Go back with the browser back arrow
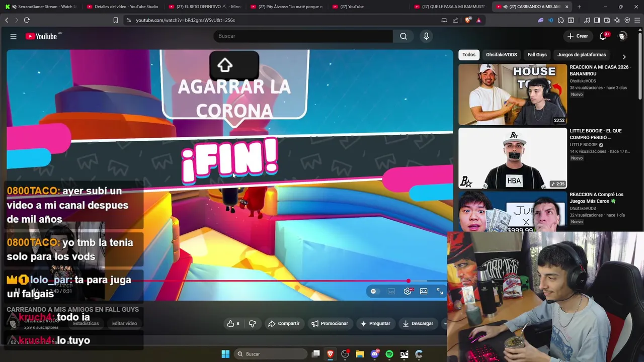This screenshot has width=644, height=362. click(x=7, y=20)
